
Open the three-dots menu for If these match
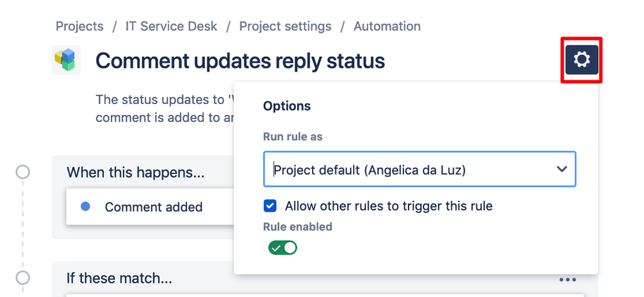pos(567,280)
